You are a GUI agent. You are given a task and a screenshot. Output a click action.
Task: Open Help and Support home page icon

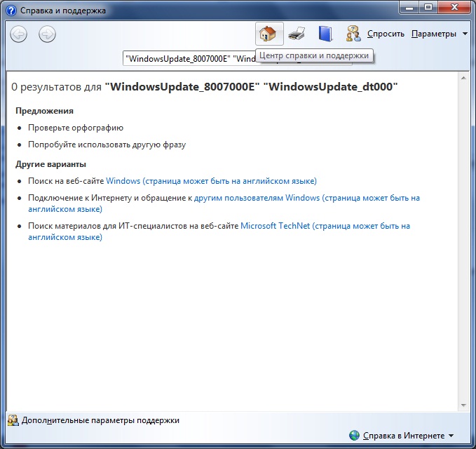pos(269,34)
